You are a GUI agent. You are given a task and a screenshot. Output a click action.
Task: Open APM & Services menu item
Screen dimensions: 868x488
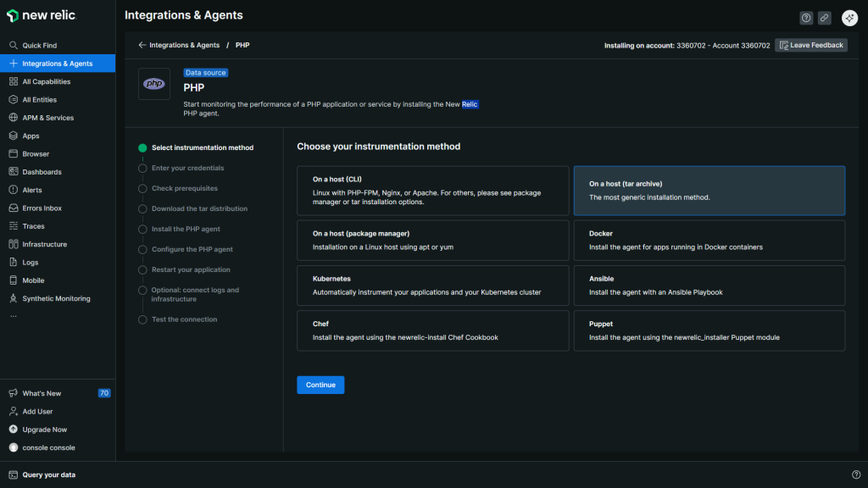[x=47, y=118]
